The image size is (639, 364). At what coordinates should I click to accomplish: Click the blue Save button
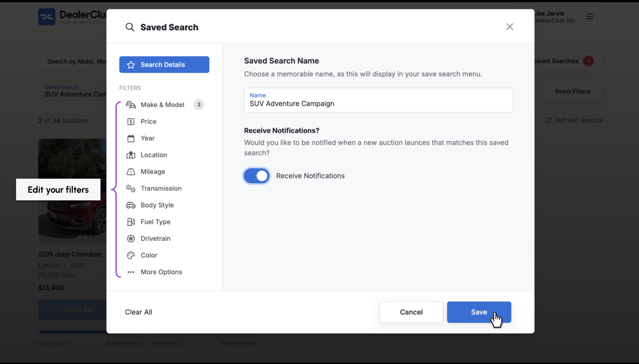tap(479, 312)
